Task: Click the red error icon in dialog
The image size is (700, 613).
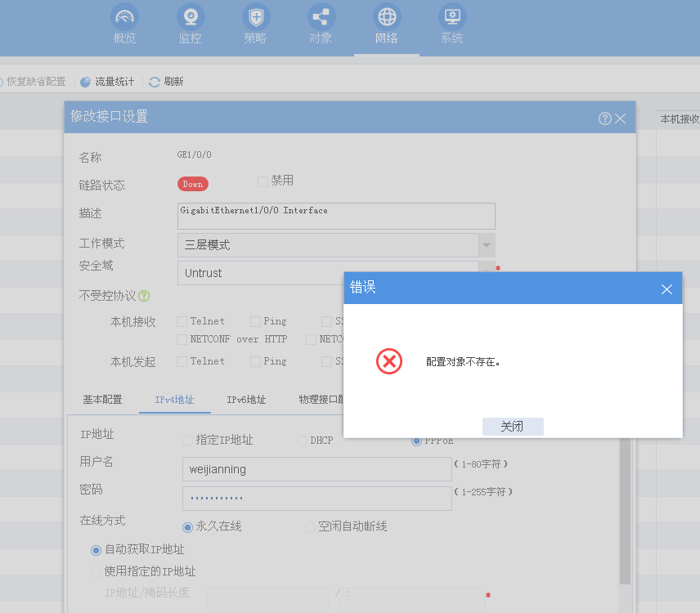Action: 388,361
